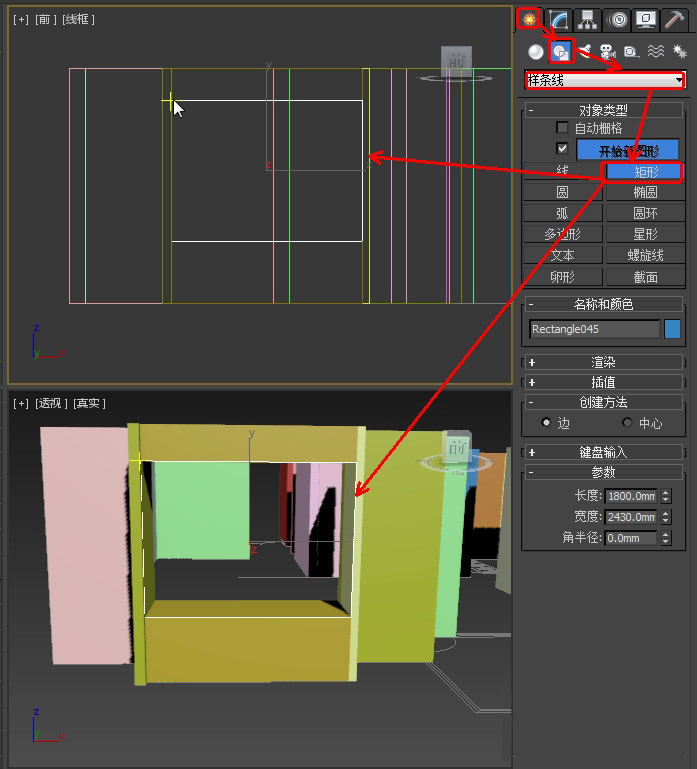Choose the 圆环 donut button
Viewport: 697px width, 769px height.
coord(645,213)
